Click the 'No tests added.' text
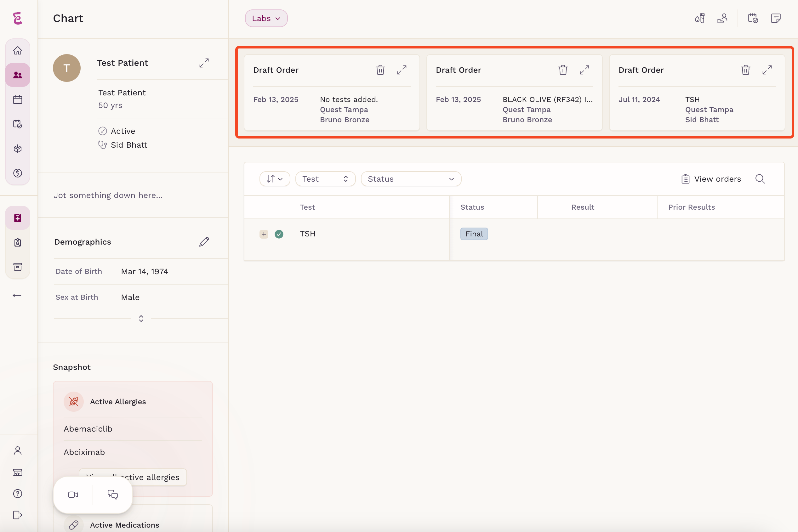 pyautogui.click(x=349, y=99)
